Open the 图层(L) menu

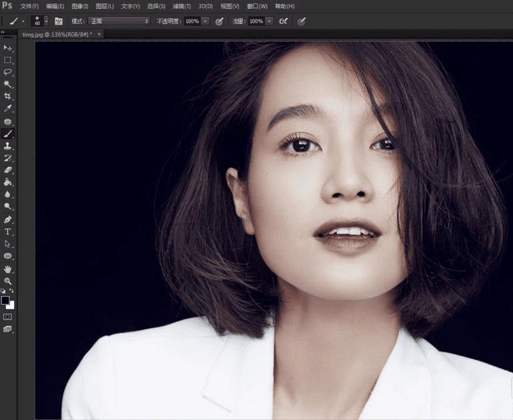coord(105,6)
